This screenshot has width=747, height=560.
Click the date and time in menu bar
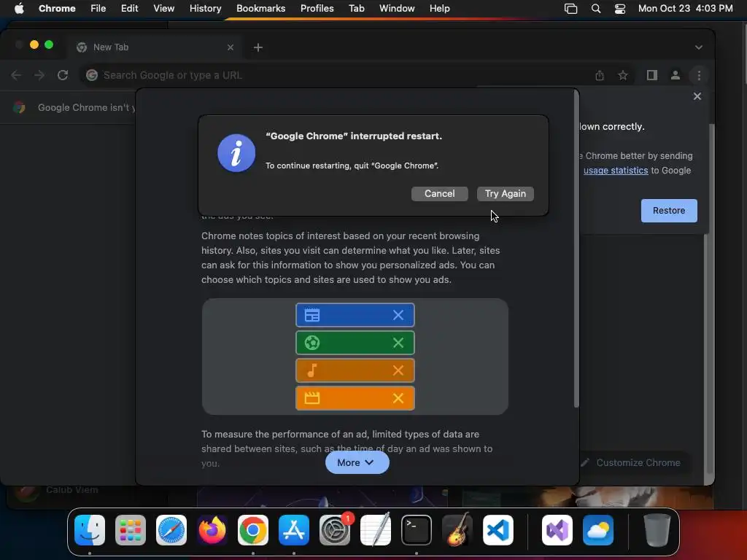click(685, 9)
